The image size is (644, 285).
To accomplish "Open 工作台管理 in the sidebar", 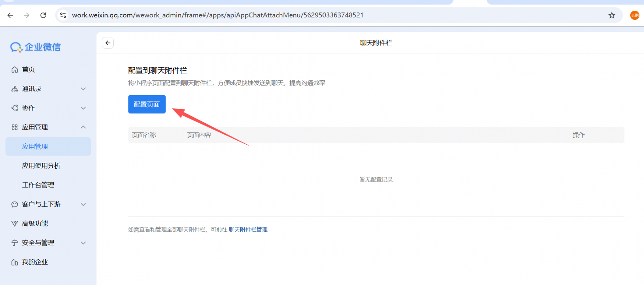I will pos(38,185).
